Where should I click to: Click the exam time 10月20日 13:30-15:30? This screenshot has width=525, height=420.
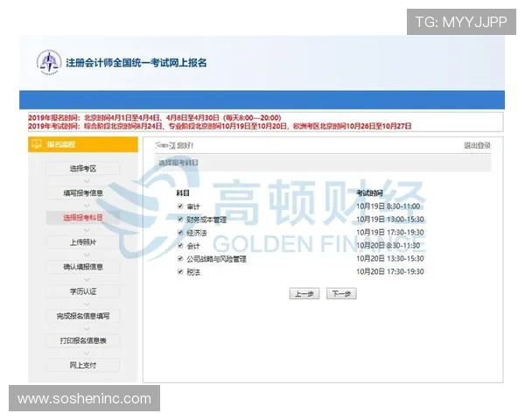(x=390, y=259)
